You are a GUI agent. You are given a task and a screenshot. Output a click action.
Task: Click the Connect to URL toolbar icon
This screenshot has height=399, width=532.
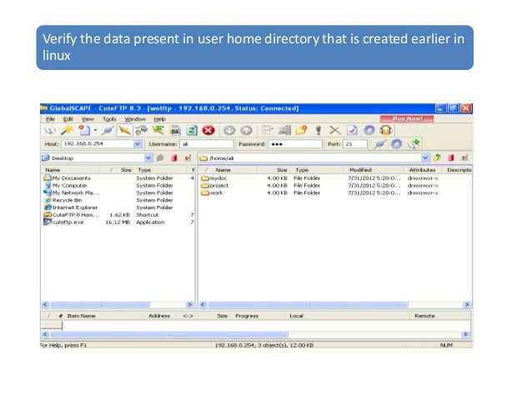pos(175,130)
